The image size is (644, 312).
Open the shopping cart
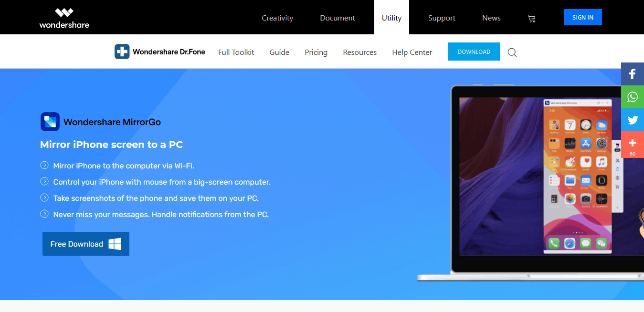click(531, 19)
